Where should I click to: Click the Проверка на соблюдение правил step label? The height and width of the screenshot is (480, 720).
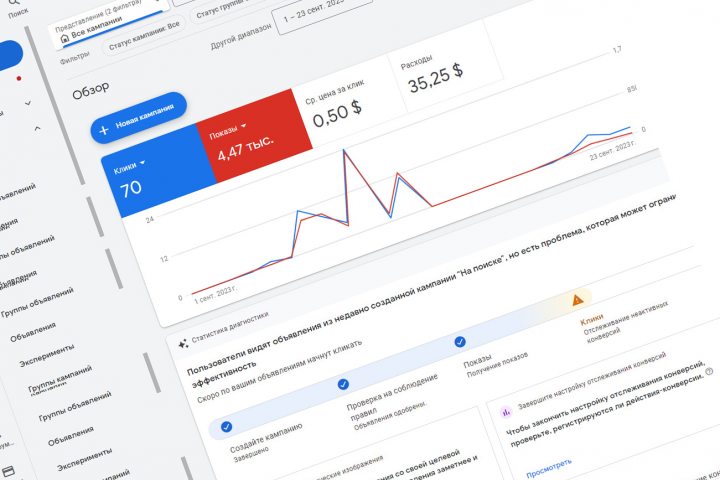[x=392, y=396]
